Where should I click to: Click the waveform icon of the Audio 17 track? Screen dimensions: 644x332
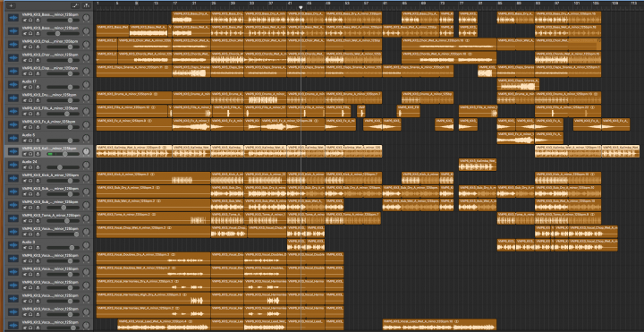(14, 85)
